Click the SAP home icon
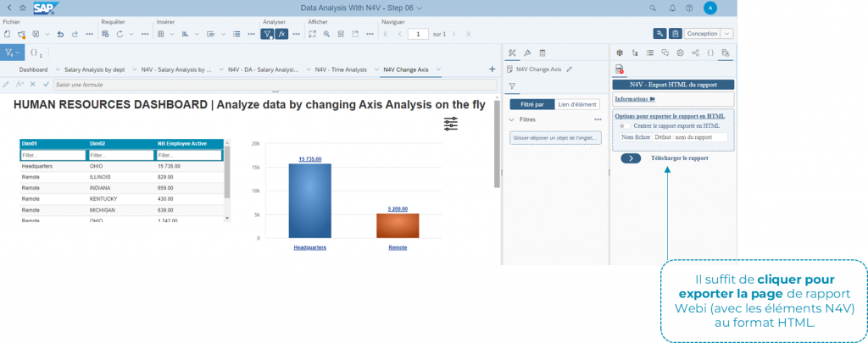868x343 pixels. point(22,8)
